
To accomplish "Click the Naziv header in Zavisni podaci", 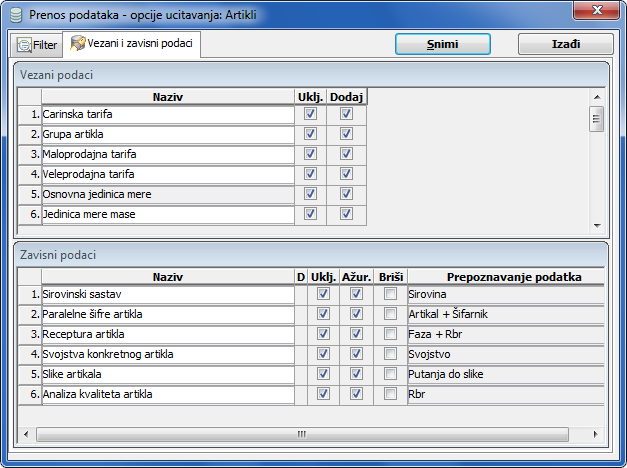I will click(x=167, y=276).
